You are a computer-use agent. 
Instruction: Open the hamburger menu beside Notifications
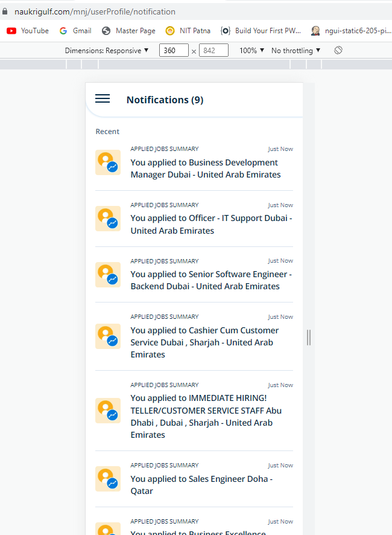tap(103, 99)
